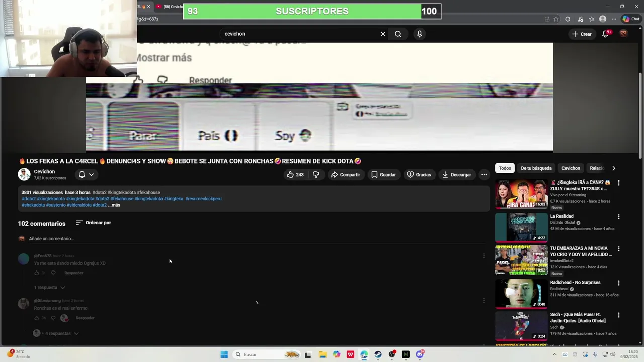The height and width of the screenshot is (362, 644).
Task: Show next filter chips with right arrow
Action: 614,168
